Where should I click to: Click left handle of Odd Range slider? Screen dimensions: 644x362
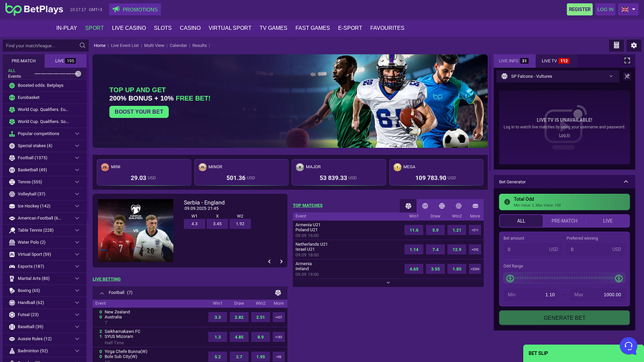(x=510, y=278)
